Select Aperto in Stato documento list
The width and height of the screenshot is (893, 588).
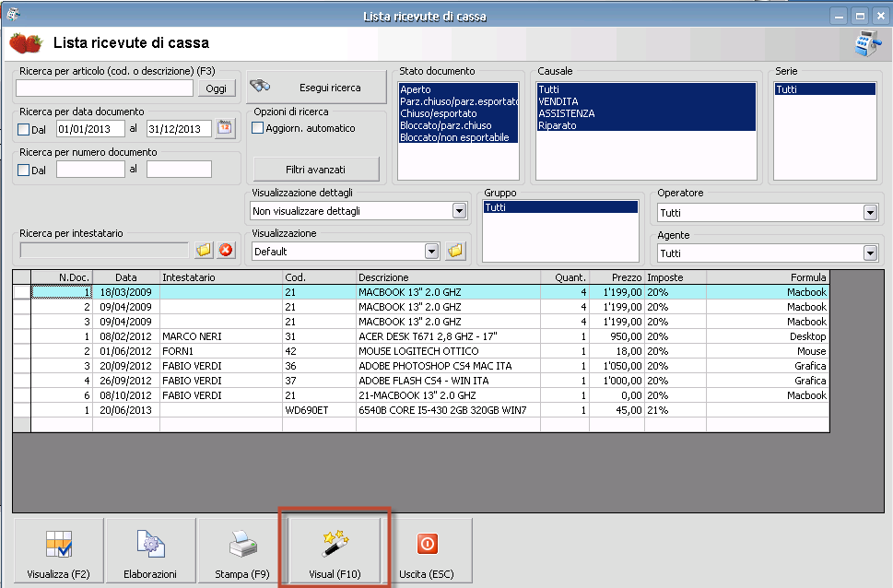pyautogui.click(x=416, y=89)
